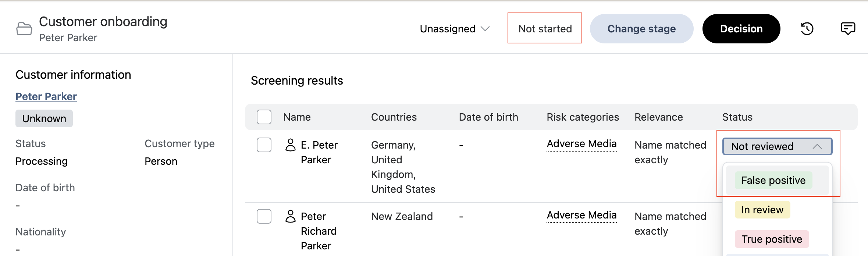Select the Peter Richard Parker row checkbox
868x256 pixels.
(264, 216)
